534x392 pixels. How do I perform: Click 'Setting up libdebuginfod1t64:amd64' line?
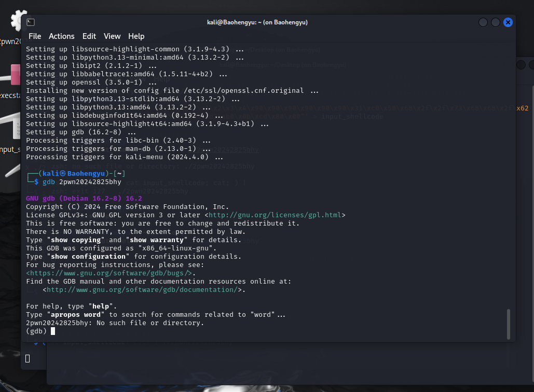125,115
